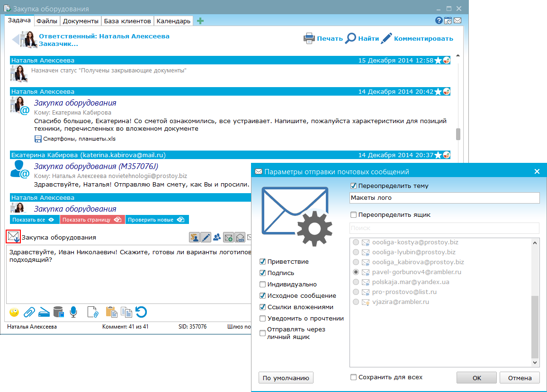This screenshot has width=547, height=392.
Task: Select the vjazira@rambler.ru mailbox radio button
Action: [356, 302]
